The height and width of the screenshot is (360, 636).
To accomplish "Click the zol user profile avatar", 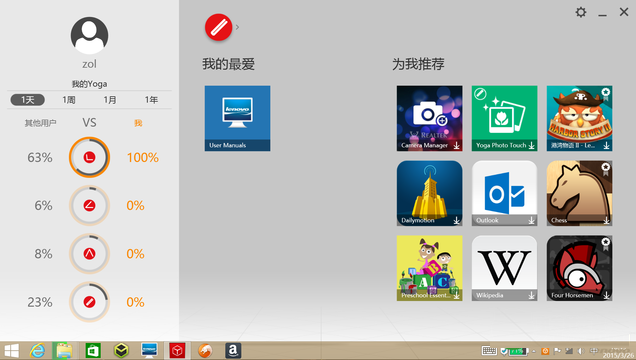I will coord(89,36).
